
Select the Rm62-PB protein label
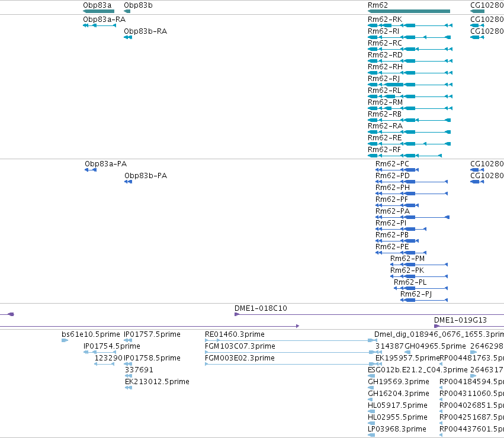pos(392,235)
